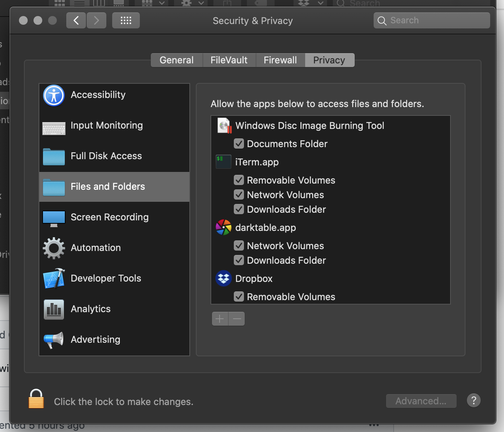Viewport: 504px width, 432px height.
Task: Click the darktable.app name in the list
Action: tap(266, 228)
